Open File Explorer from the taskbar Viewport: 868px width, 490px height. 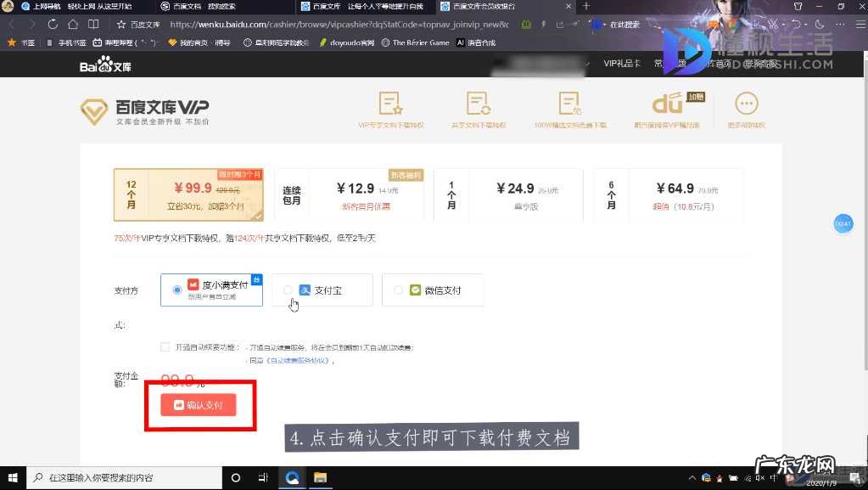(x=320, y=478)
